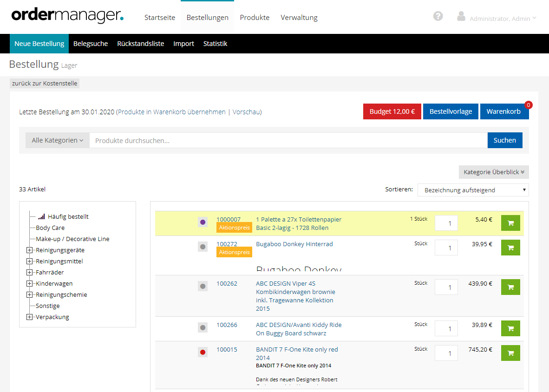Click cart icon for Bugaboo Donkey Hinterrad
Viewport: 549px width, 392px height.
[510, 248]
